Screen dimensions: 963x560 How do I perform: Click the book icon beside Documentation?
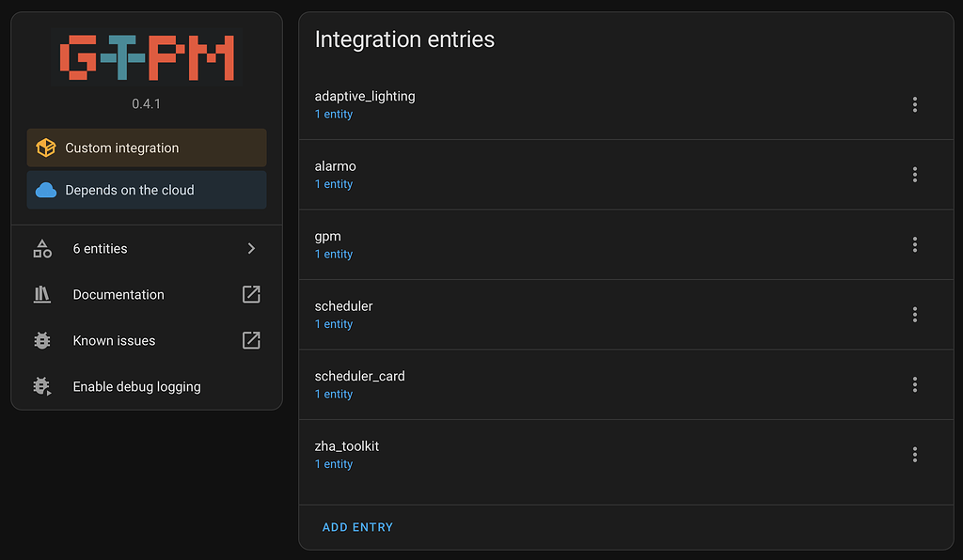[41, 294]
